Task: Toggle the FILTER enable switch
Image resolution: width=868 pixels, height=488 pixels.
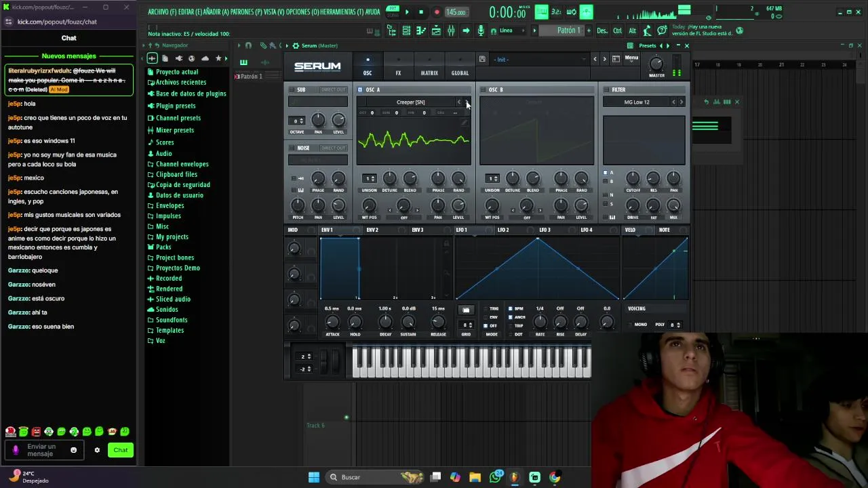Action: [x=606, y=89]
